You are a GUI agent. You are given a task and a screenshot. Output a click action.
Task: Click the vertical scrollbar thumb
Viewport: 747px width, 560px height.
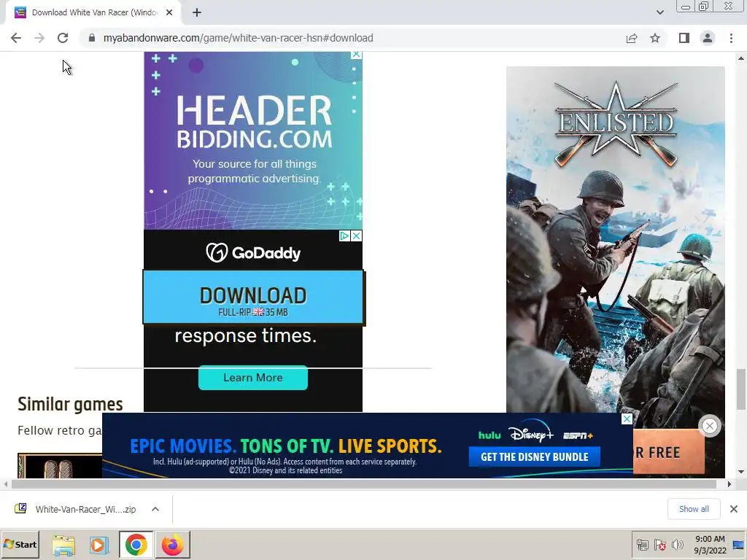[741, 389]
